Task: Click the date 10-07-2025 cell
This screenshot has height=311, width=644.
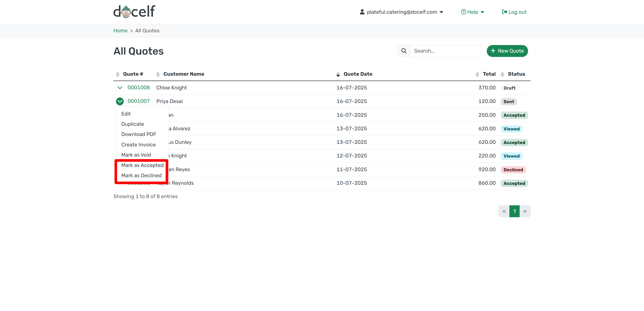Action: pyautogui.click(x=352, y=183)
